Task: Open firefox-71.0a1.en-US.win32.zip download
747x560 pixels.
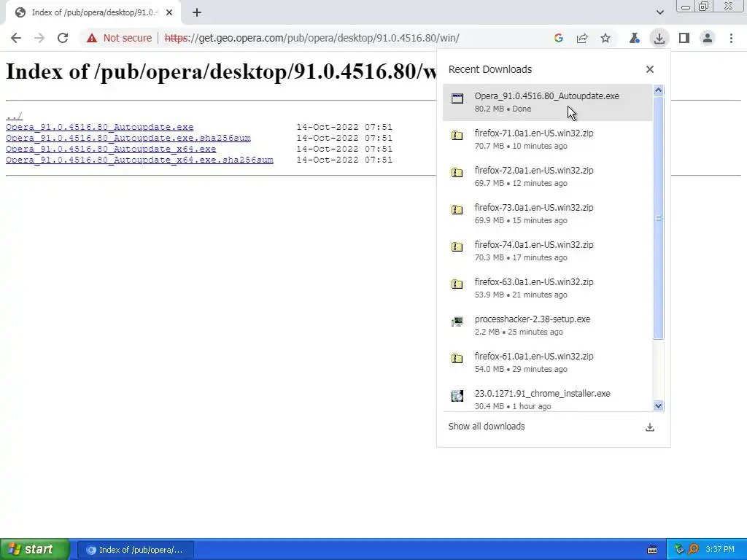Action: (547, 139)
